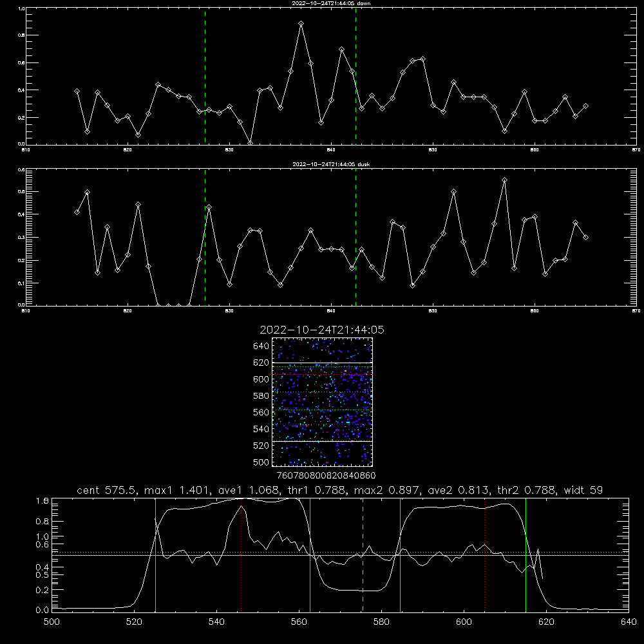Click bottom plot x-axis label 600
Viewport: 644px width, 644px height.
pyautogui.click(x=464, y=622)
